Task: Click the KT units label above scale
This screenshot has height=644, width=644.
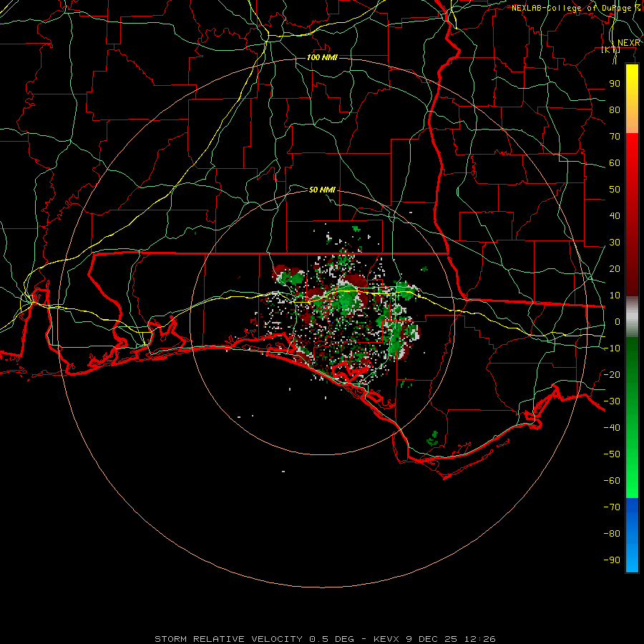Action: click(611, 49)
